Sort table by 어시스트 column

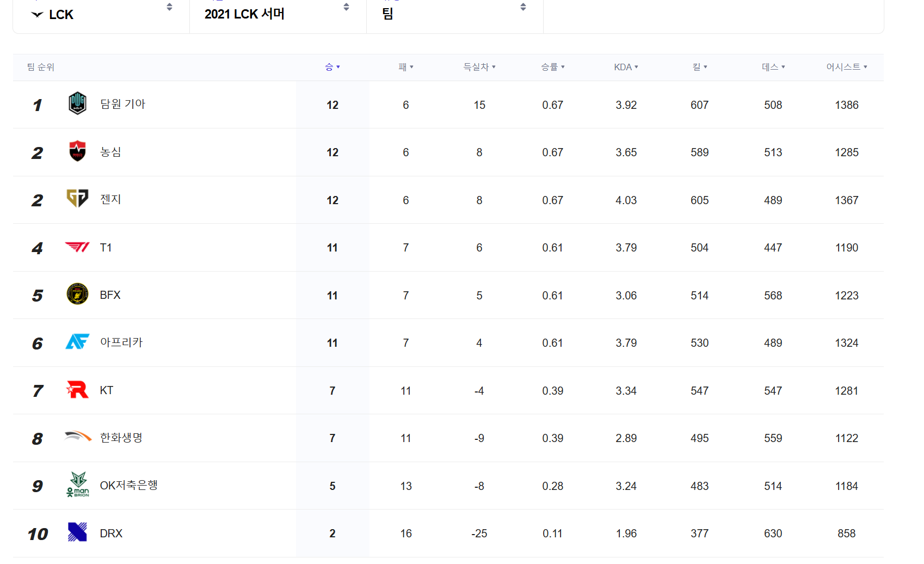click(x=847, y=67)
